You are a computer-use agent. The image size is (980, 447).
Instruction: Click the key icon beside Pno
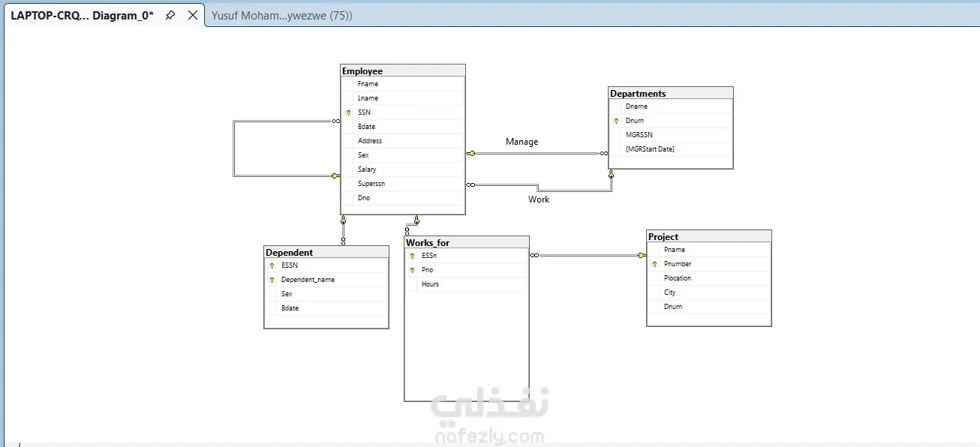[x=412, y=270]
